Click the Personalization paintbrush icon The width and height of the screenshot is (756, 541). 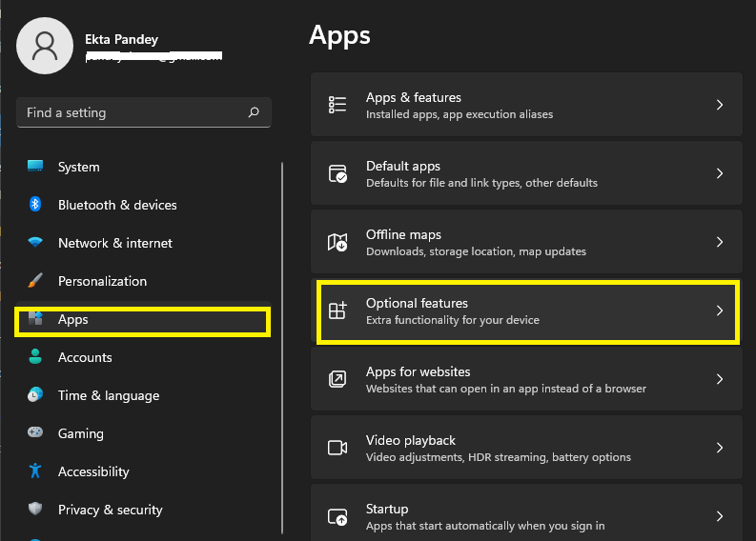click(35, 281)
